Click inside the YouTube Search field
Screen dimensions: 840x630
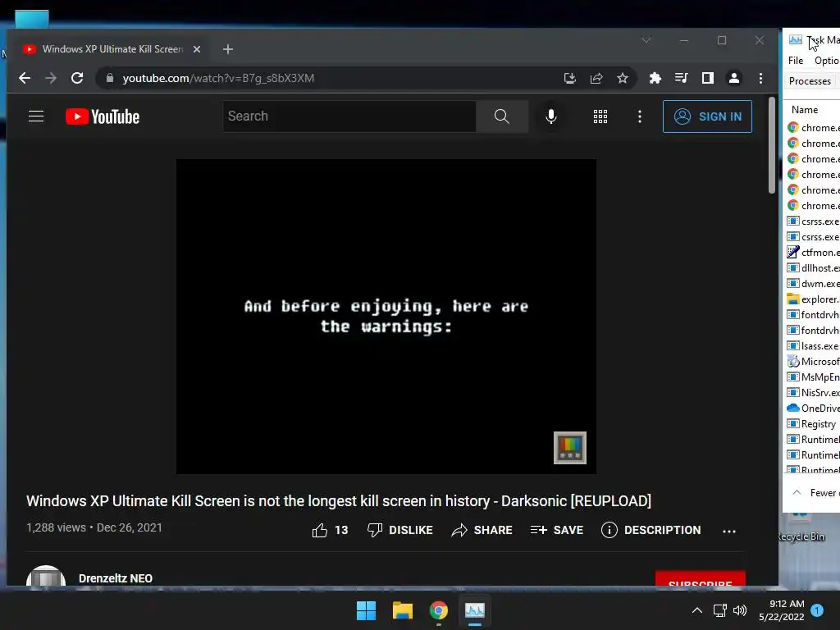click(349, 116)
